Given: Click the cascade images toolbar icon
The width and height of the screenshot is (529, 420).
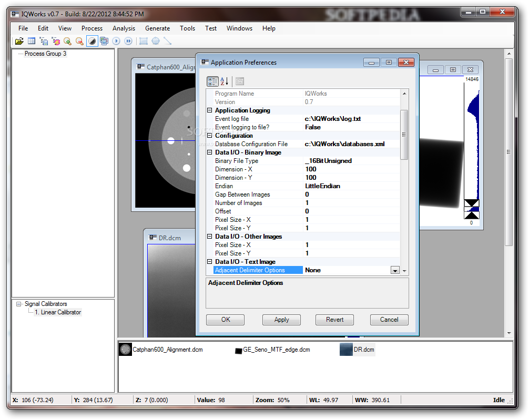Looking at the screenshot, I should [x=104, y=41].
